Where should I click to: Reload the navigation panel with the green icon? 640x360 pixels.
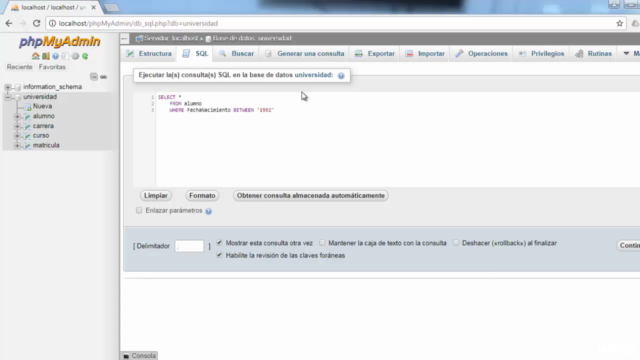85,56
